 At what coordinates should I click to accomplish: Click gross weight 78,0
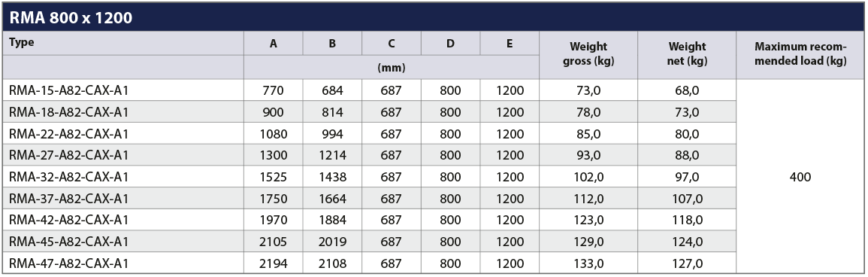588,112
